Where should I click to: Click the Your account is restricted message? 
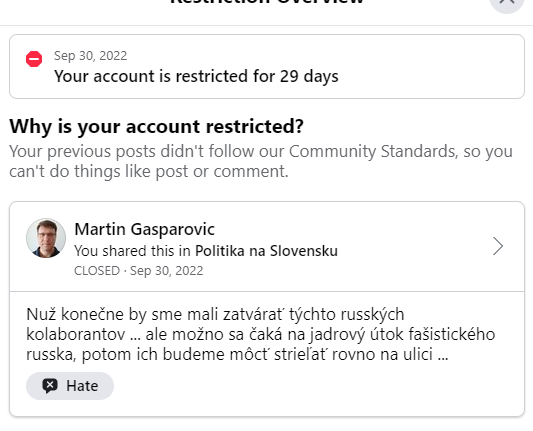196,76
